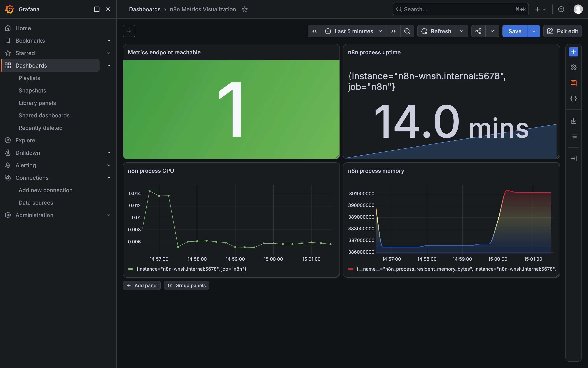Click the Grafana logo icon
Image resolution: width=588 pixels, height=368 pixels.
click(x=10, y=9)
